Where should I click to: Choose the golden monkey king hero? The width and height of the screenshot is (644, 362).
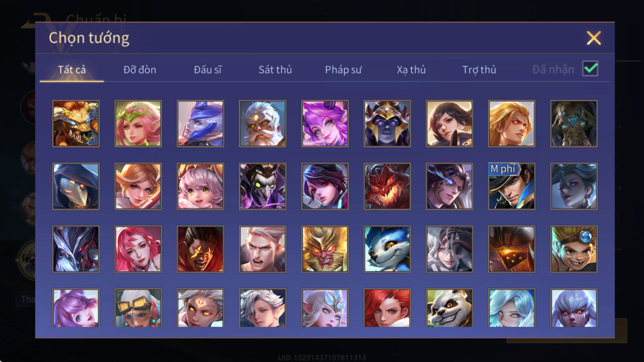coord(325,249)
